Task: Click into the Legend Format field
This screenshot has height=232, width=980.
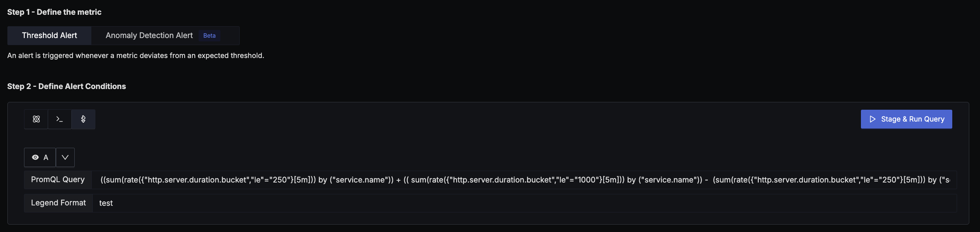Action: click(525, 203)
